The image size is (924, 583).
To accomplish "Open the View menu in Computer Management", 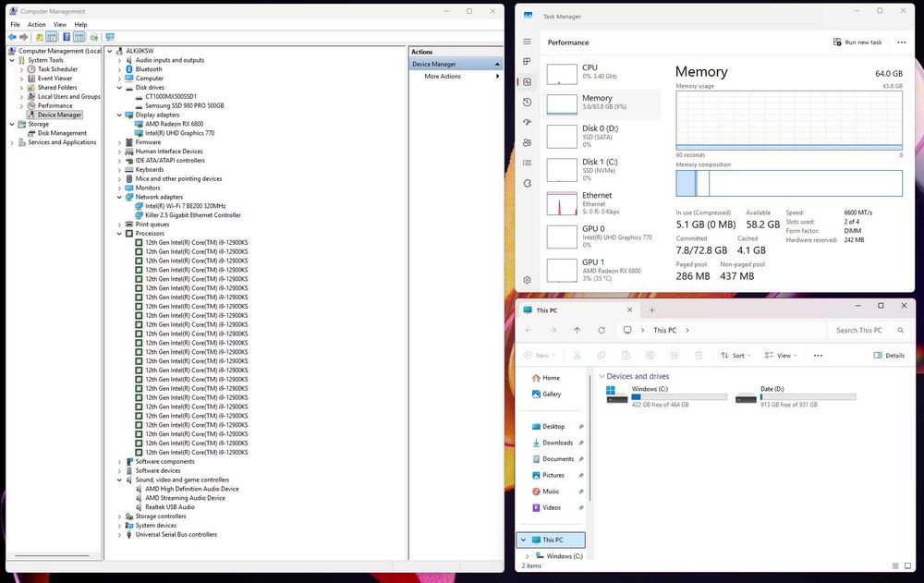I will point(60,24).
